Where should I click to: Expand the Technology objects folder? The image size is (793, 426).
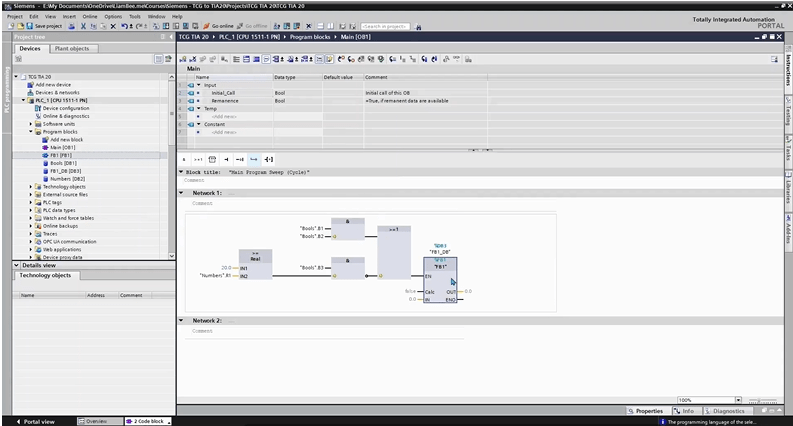point(32,186)
